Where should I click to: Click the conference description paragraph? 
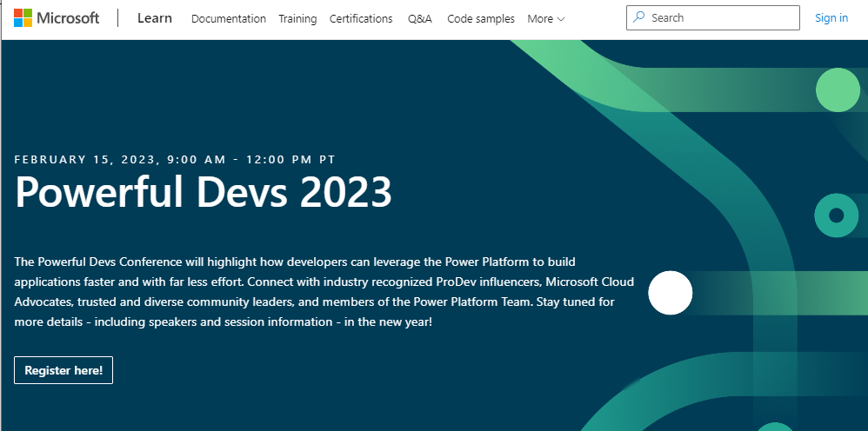[x=324, y=291]
